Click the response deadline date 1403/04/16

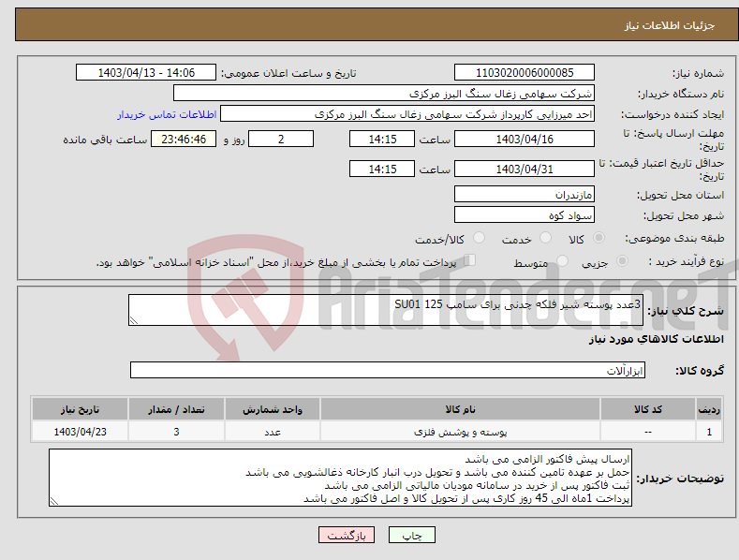tap(525, 139)
